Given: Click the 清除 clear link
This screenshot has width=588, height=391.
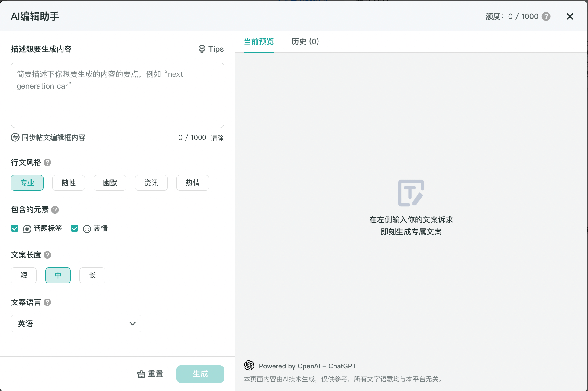Looking at the screenshot, I should click(217, 138).
